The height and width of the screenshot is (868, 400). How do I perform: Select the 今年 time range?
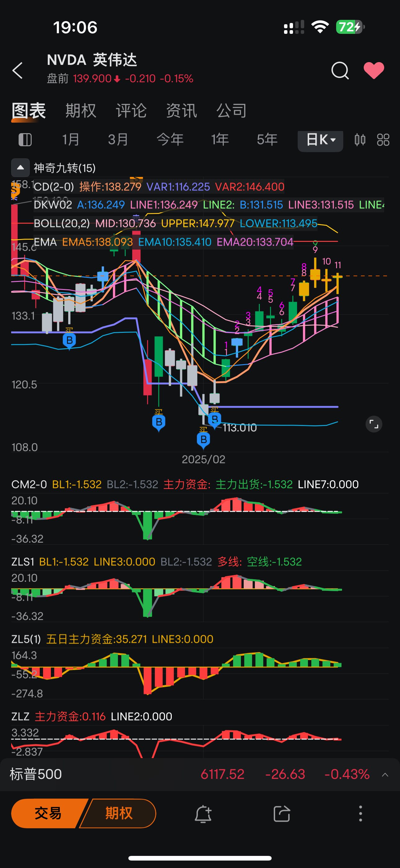pos(170,139)
